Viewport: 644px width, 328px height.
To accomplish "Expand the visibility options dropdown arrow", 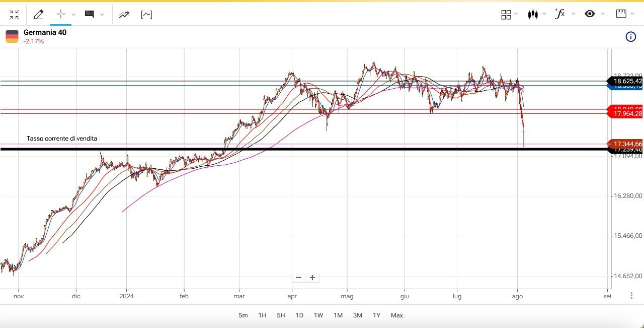I will pyautogui.click(x=603, y=14).
